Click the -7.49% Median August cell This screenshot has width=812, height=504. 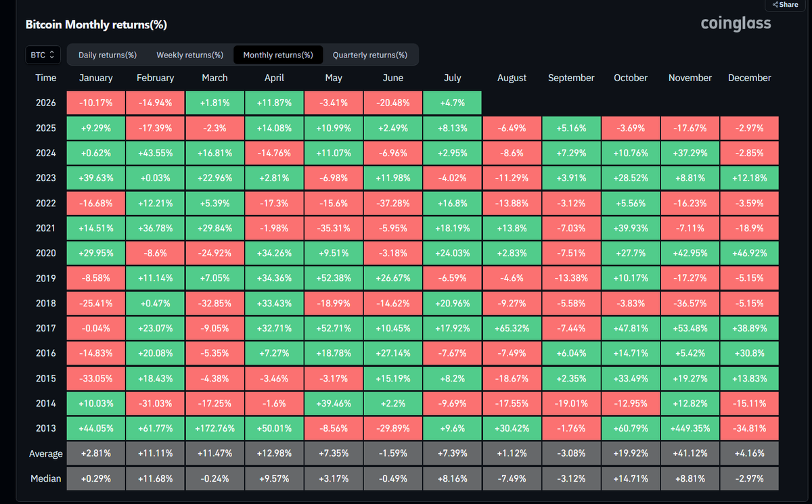coord(512,479)
